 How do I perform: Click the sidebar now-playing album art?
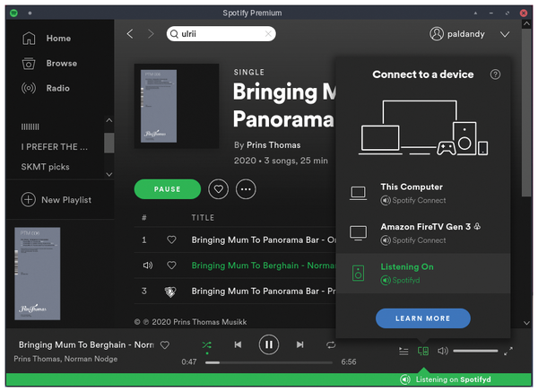38,274
